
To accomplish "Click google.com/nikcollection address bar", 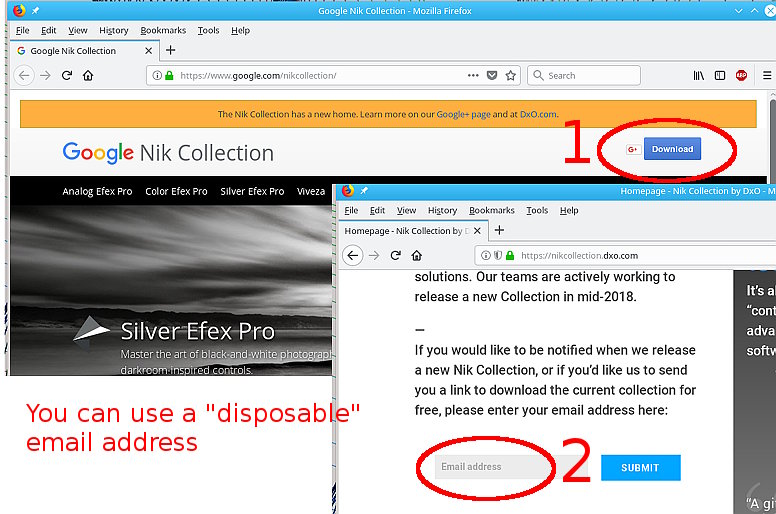I will coord(333,76).
